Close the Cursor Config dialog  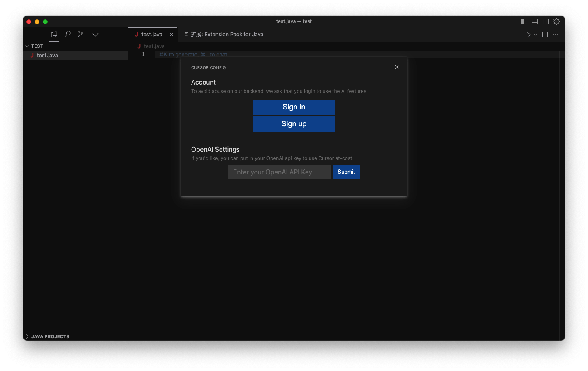pos(397,67)
